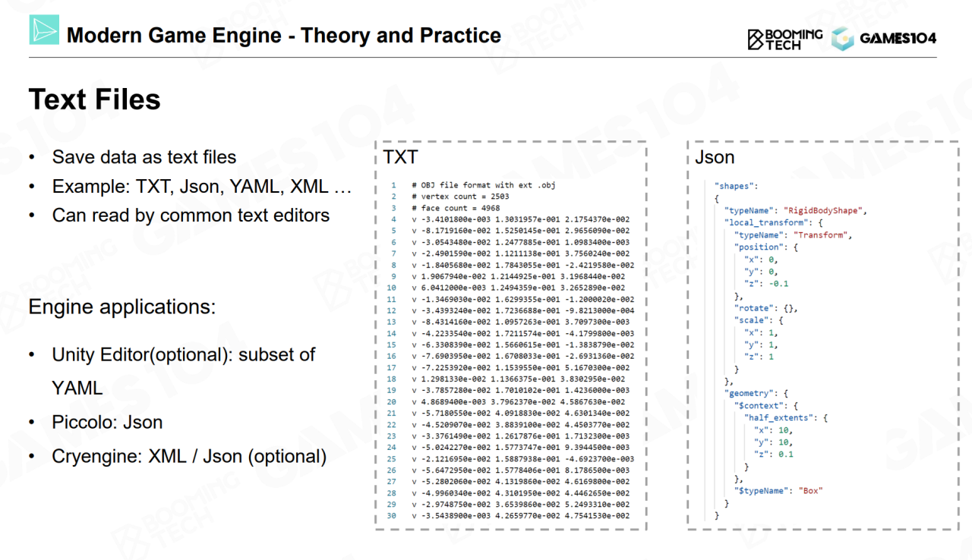Image resolution: width=972 pixels, height=560 pixels.
Task: Click the "RigidBodyShape" value in Json
Action: (825, 210)
